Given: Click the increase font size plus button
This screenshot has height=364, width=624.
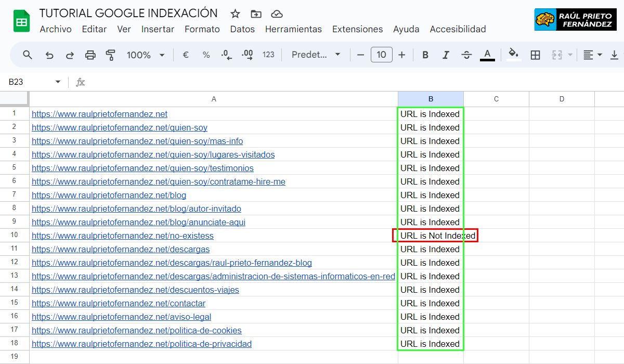Looking at the screenshot, I should coord(401,55).
